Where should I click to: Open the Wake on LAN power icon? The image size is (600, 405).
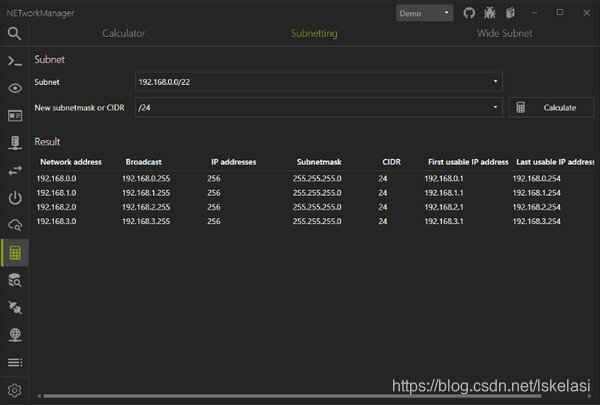(15, 198)
